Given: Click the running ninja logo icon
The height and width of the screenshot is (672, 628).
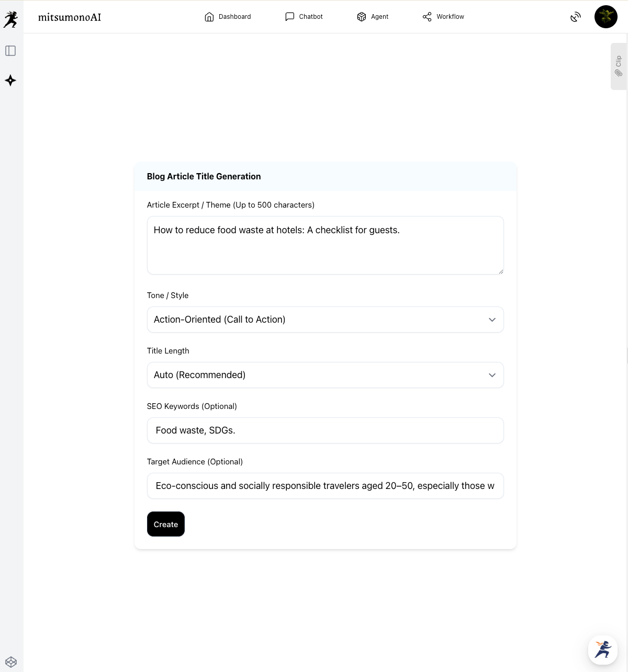Looking at the screenshot, I should tap(10, 19).
